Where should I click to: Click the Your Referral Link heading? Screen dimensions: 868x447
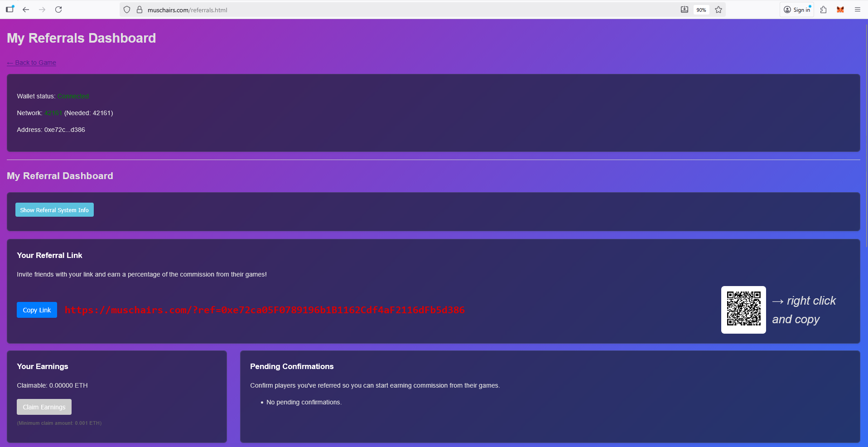[x=49, y=255]
